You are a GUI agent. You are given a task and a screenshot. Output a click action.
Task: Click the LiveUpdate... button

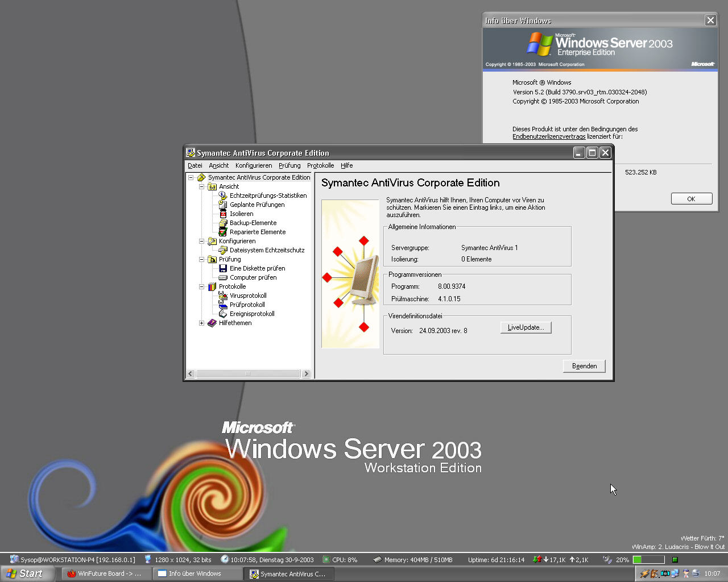526,327
